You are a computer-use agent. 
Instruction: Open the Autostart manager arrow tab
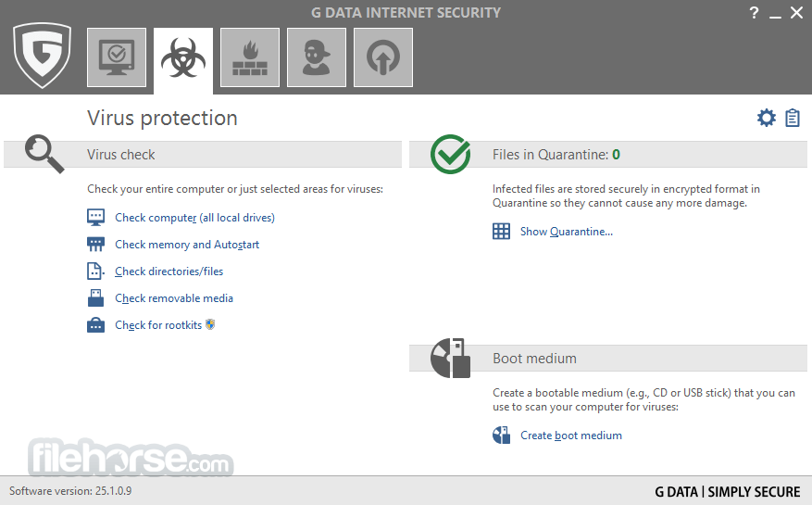click(383, 57)
